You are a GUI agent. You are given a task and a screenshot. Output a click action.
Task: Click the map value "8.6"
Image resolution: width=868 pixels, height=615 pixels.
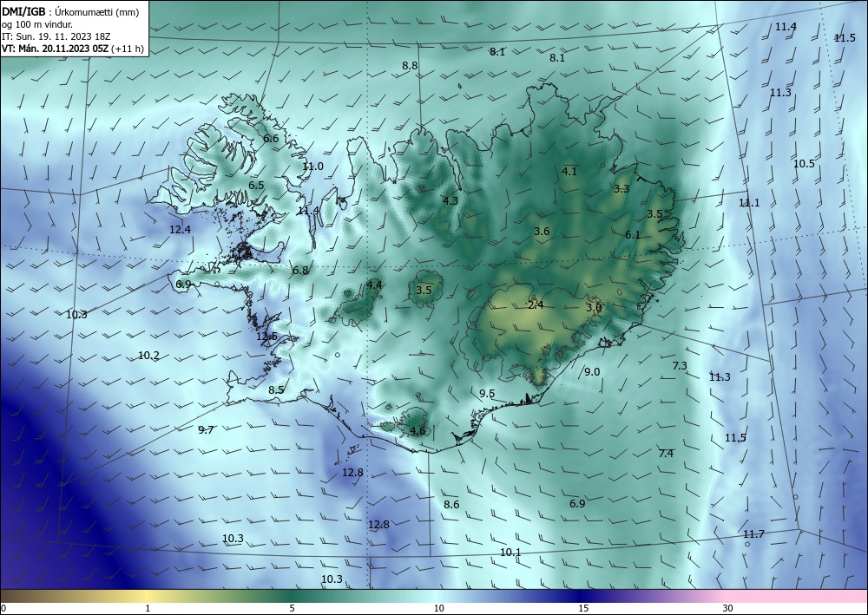click(x=451, y=504)
